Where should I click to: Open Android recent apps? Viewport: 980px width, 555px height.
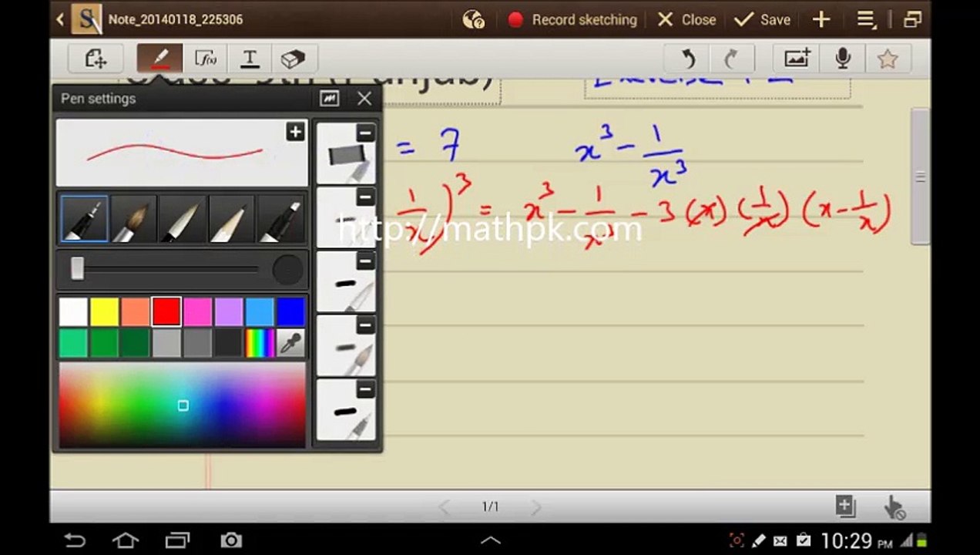177,540
